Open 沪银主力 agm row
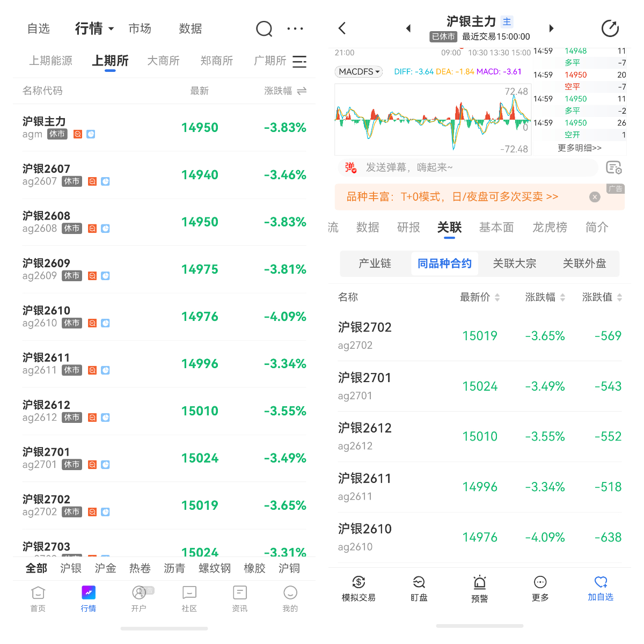The image size is (644, 644). point(164,128)
